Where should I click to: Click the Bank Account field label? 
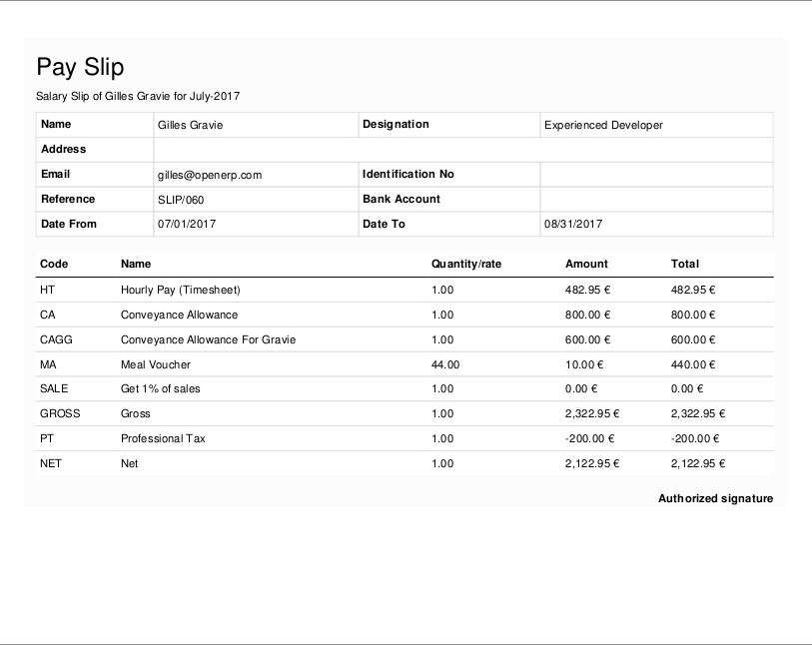[401, 199]
